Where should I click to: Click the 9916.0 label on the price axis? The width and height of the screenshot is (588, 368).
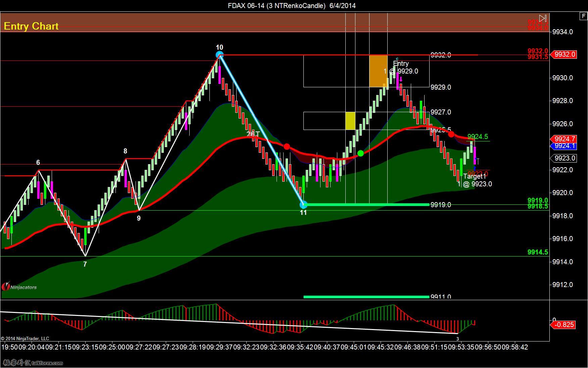click(x=562, y=239)
